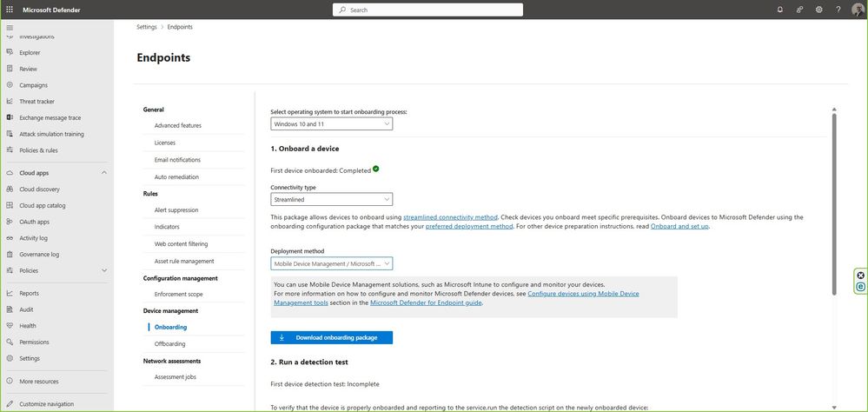Screen dimensions: 868x412
Task: Open Settings in the left sidebar
Action: coord(30,358)
